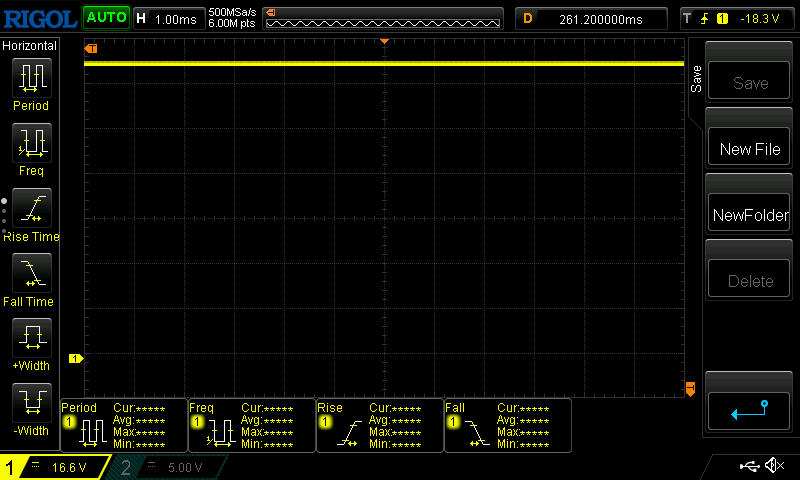Click the Rise measurement statistics box

[379, 425]
